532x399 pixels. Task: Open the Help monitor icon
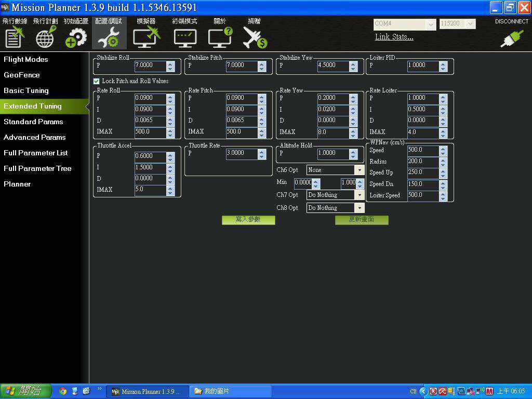click(220, 36)
